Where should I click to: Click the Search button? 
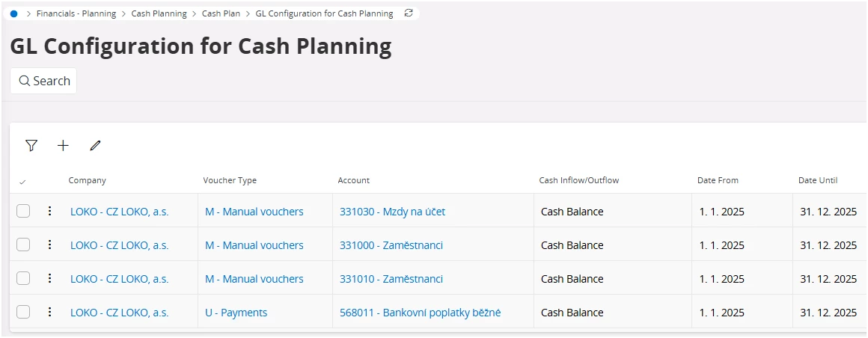[x=43, y=81]
